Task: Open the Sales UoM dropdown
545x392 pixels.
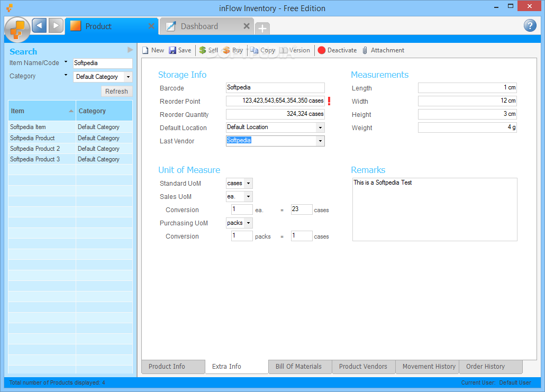Action: (x=248, y=196)
